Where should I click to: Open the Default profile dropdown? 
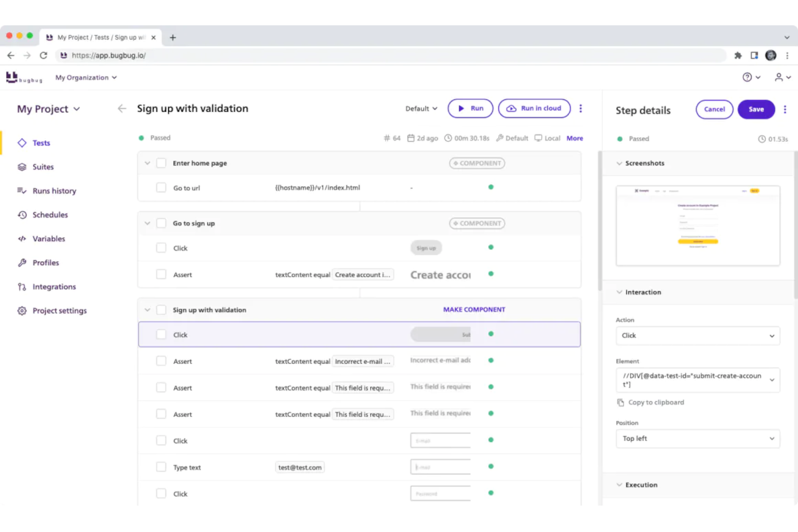coord(421,108)
